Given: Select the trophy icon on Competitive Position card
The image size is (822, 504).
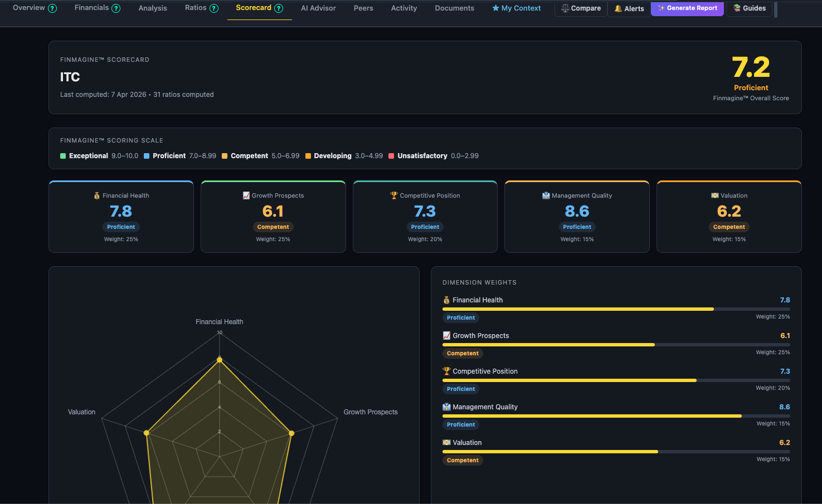Looking at the screenshot, I should click(394, 195).
